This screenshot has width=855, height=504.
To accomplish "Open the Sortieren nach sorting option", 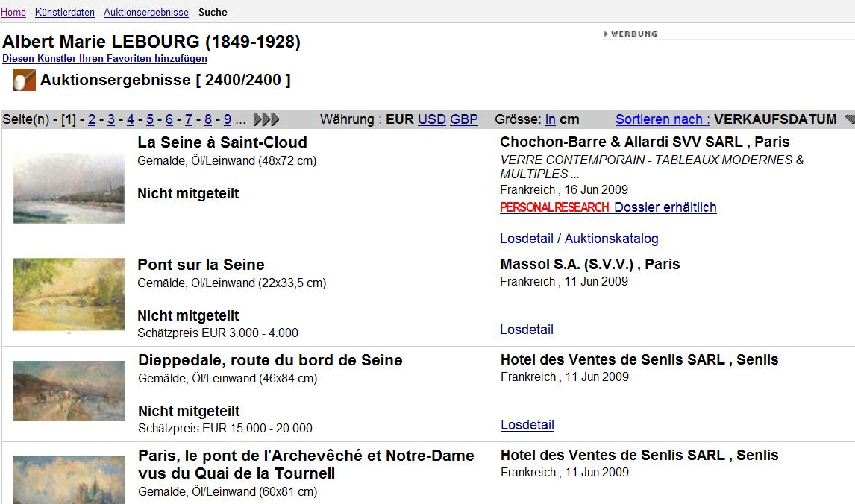I will click(x=663, y=119).
